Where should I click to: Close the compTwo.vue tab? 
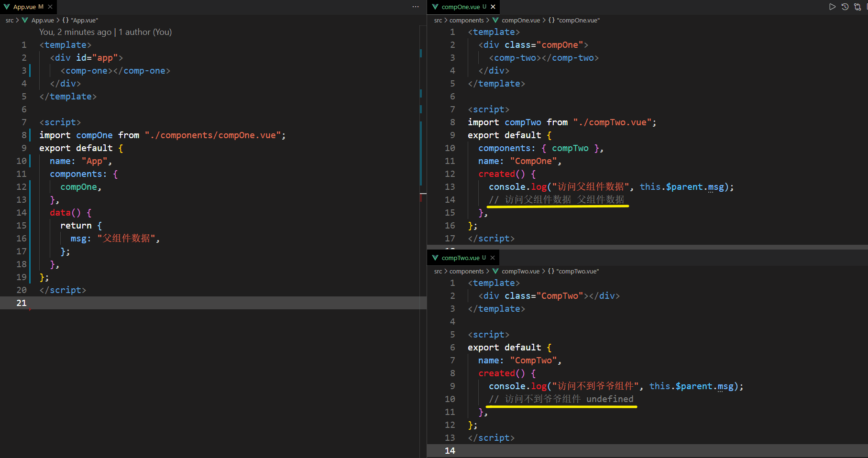click(493, 258)
